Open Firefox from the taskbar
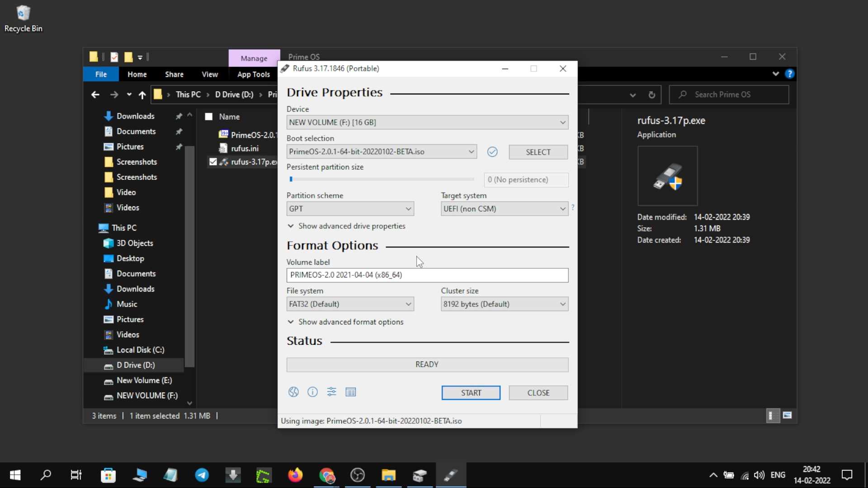Viewport: 868px width, 488px height. tap(295, 475)
